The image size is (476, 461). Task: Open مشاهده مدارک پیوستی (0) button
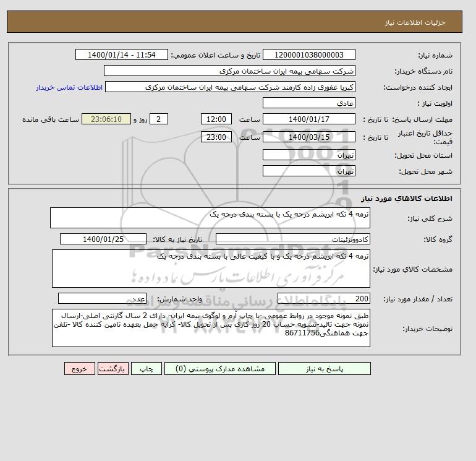pyautogui.click(x=220, y=369)
